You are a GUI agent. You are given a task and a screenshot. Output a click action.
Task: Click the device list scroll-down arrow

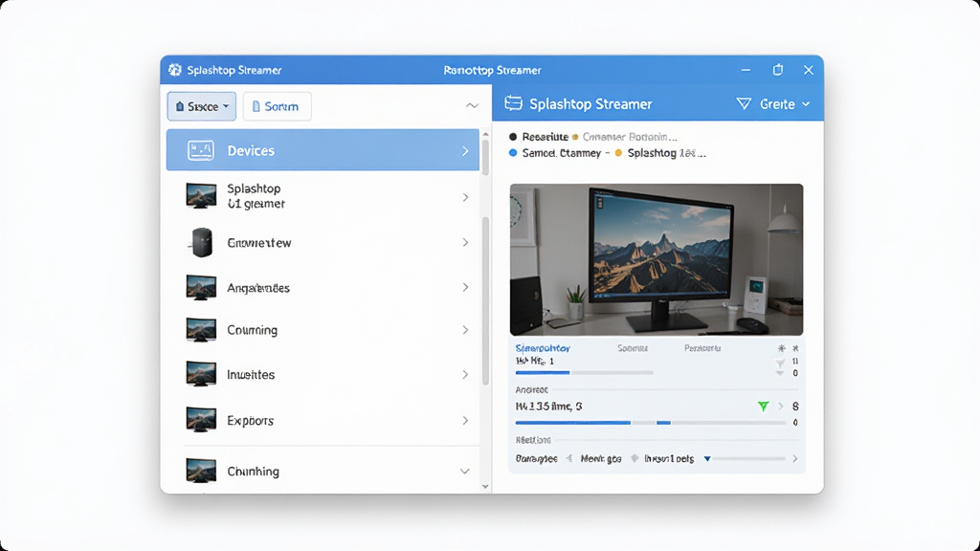click(485, 486)
